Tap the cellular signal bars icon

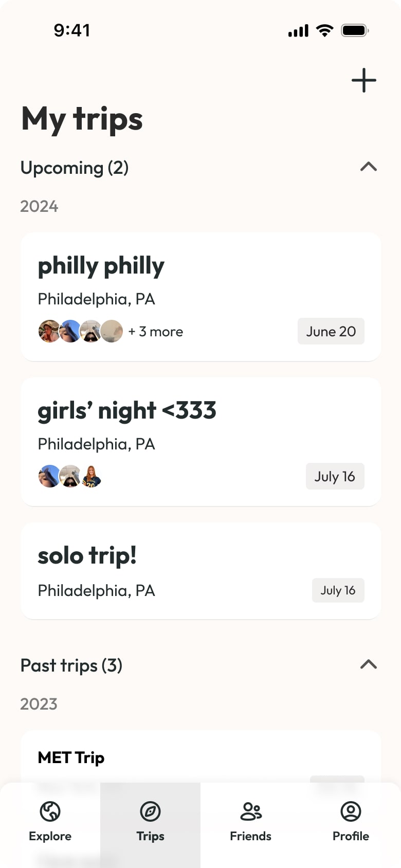coord(298,31)
